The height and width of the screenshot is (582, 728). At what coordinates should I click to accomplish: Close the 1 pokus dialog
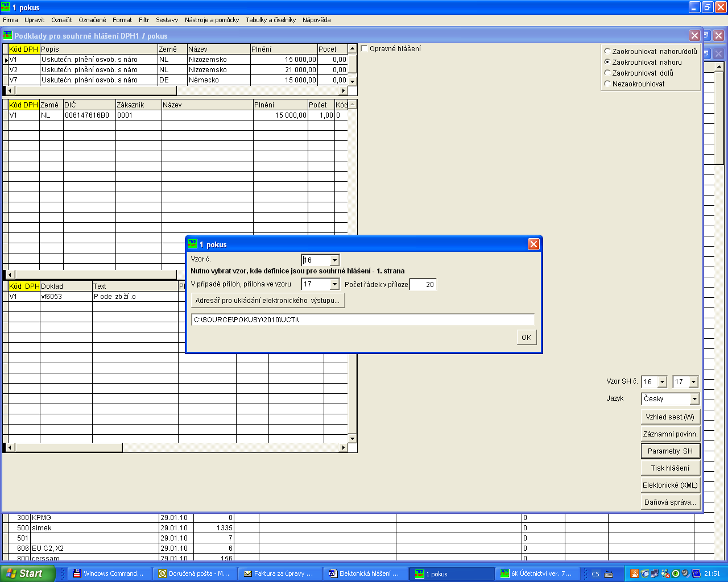[x=533, y=244]
